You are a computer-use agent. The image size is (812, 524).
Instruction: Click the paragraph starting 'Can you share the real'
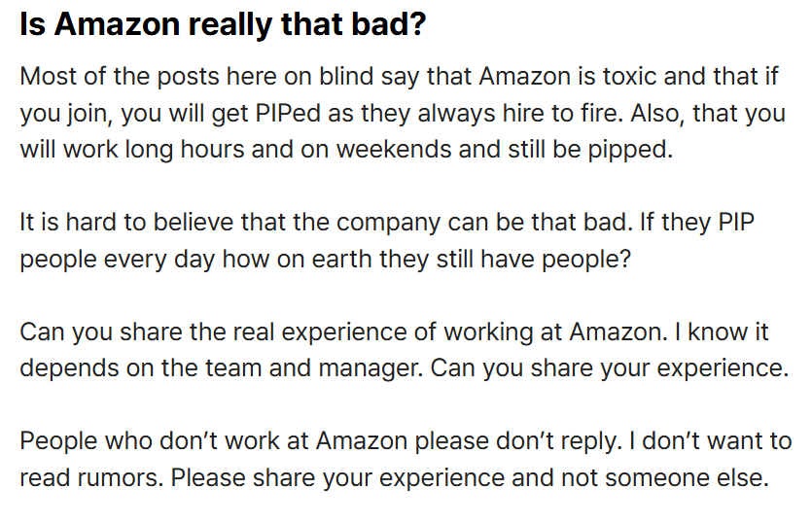404,350
